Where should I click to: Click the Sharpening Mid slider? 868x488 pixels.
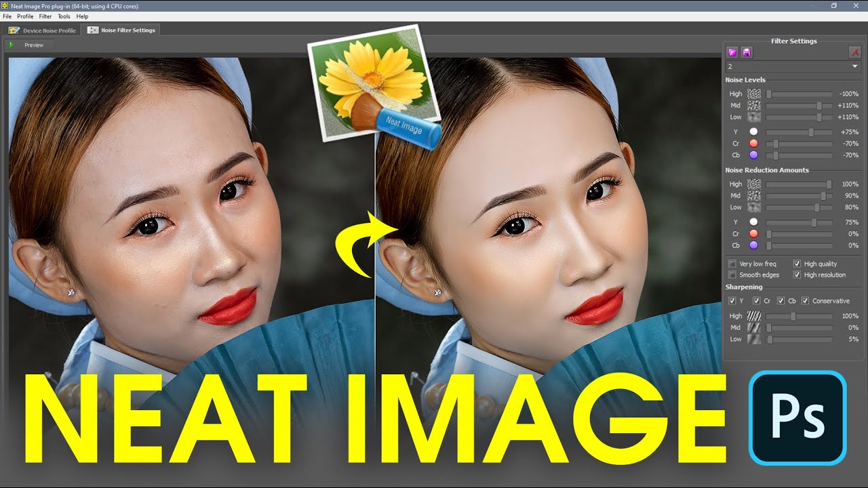click(799, 327)
